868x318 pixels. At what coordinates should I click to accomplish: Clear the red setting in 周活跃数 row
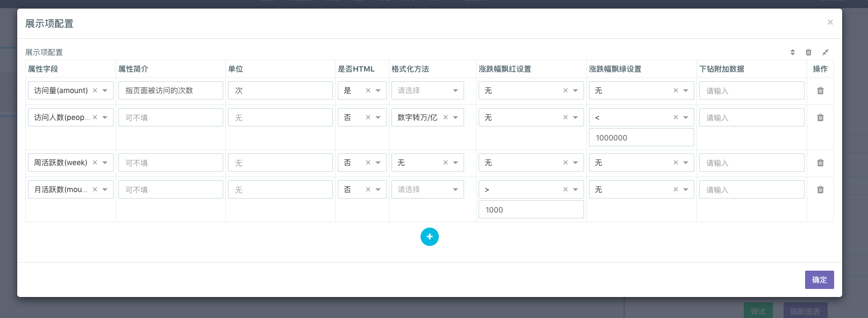pyautogui.click(x=565, y=162)
